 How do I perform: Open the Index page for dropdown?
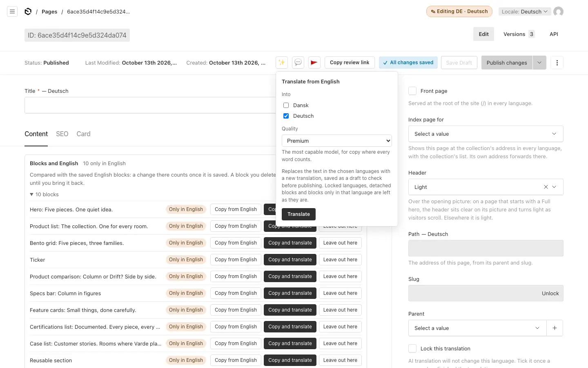tap(486, 134)
